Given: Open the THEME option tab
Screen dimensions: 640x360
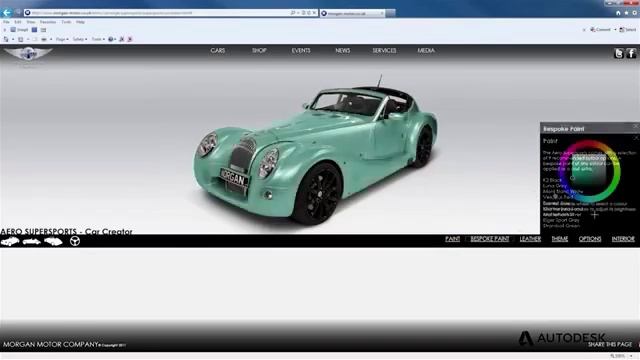Looking at the screenshot, I should pyautogui.click(x=560, y=239).
